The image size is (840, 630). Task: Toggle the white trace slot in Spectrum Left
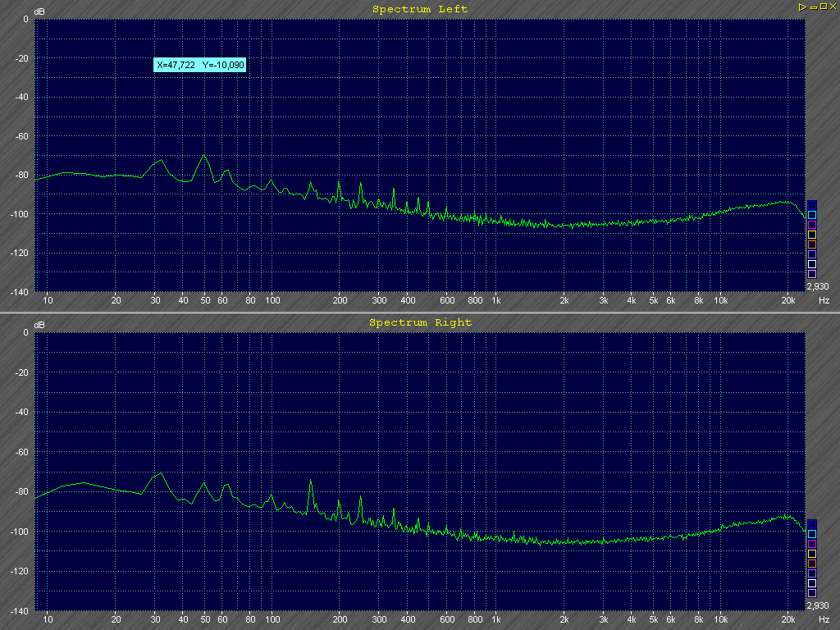(812, 264)
